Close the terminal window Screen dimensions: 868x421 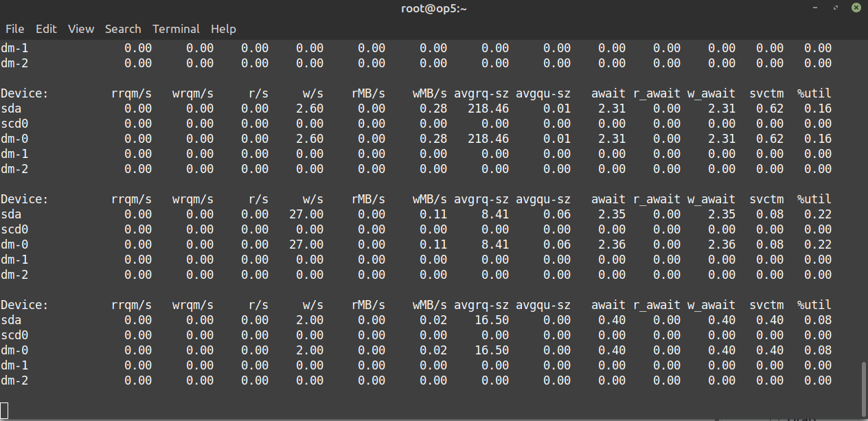point(856,8)
